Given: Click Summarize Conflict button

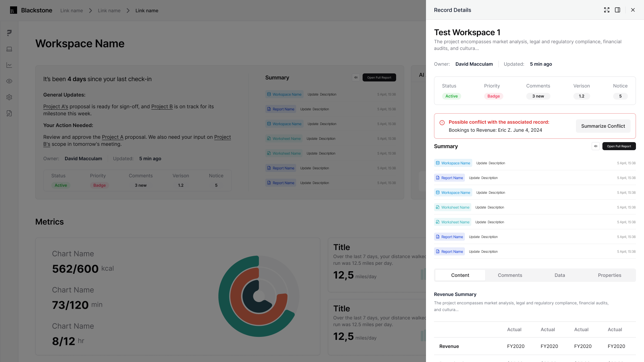Looking at the screenshot, I should (603, 126).
